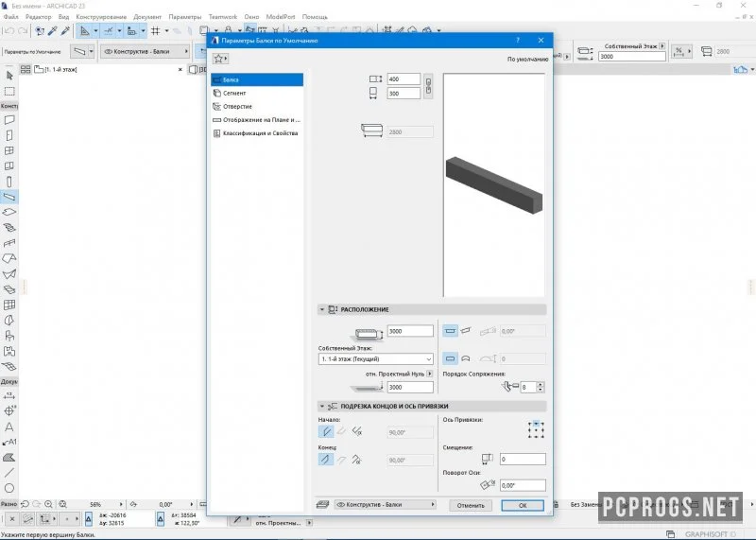Select the active Beam tool in the toolbox
The height and width of the screenshot is (540, 756).
coord(9,197)
